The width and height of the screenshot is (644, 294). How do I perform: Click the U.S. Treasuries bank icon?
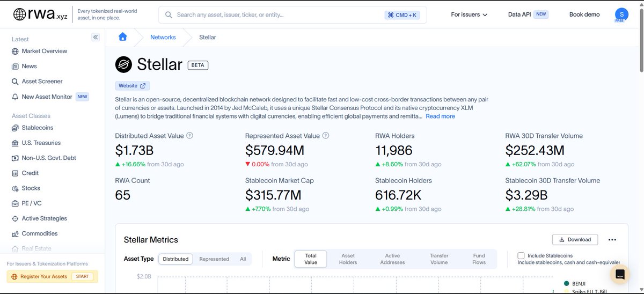15,143
